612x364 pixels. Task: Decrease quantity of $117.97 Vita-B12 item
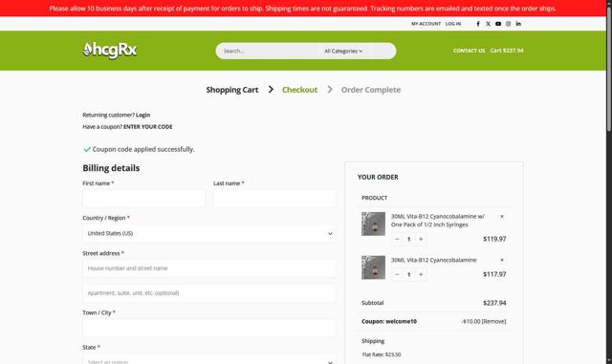click(x=397, y=274)
